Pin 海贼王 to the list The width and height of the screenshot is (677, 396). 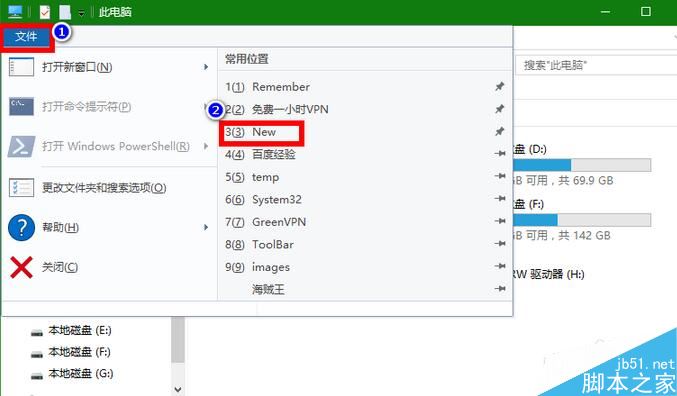click(x=500, y=288)
